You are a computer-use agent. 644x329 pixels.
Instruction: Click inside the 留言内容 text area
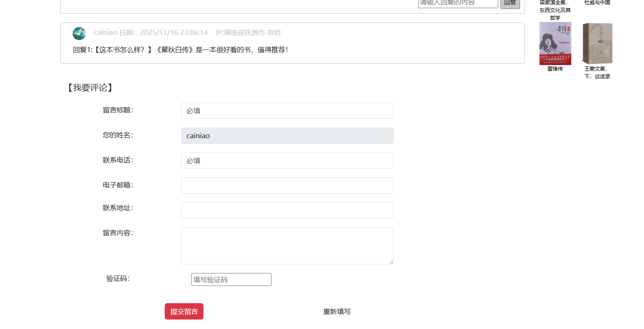[287, 245]
